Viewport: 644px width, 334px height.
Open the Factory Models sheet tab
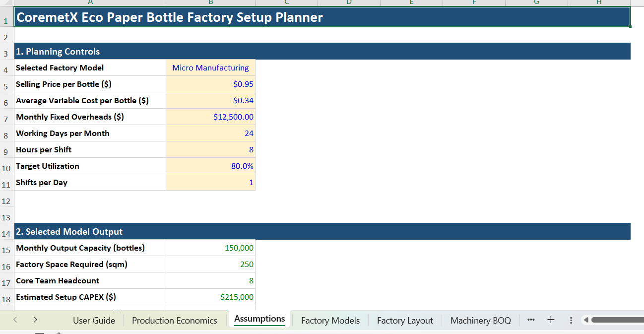pyautogui.click(x=330, y=320)
